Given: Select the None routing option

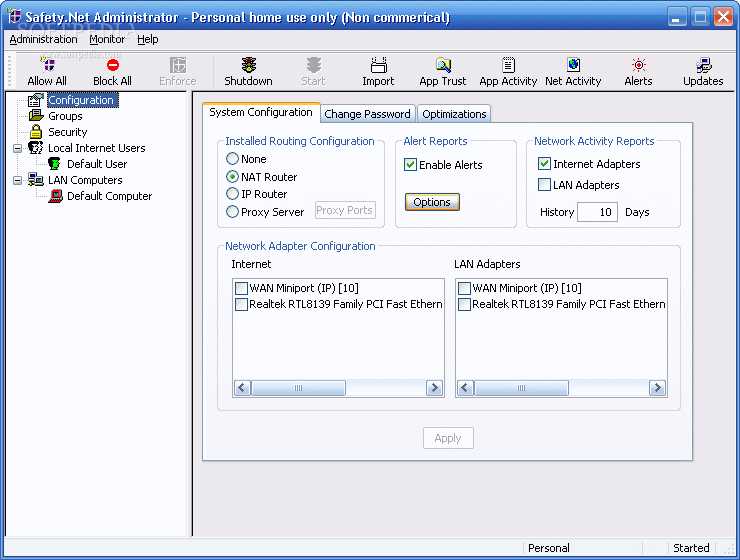Looking at the screenshot, I should (x=232, y=159).
